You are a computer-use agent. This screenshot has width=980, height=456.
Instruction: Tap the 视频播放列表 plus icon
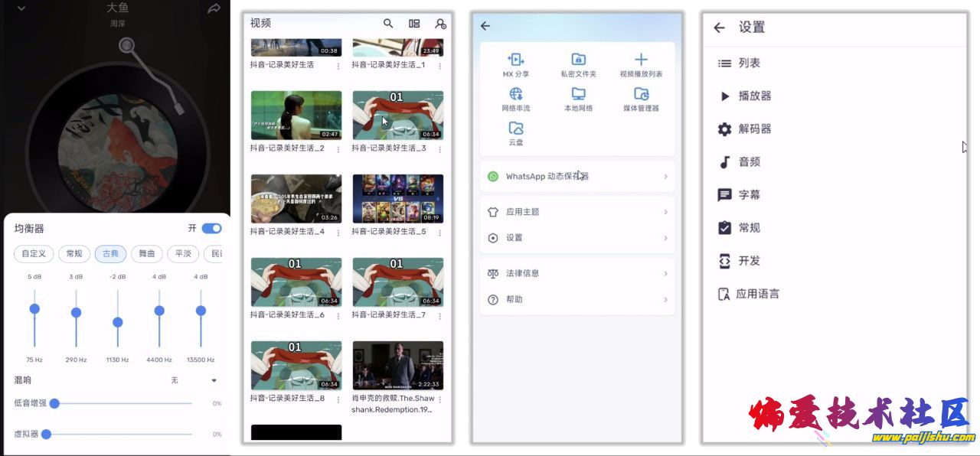point(641,60)
